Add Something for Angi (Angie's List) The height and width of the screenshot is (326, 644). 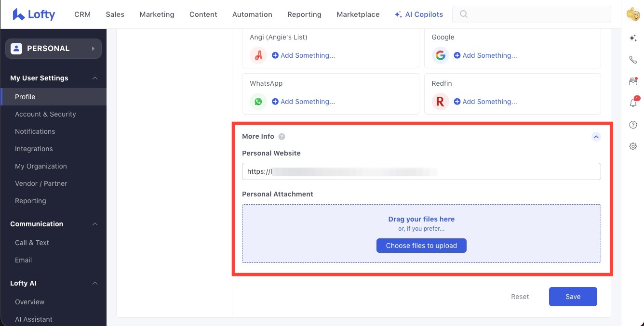(x=303, y=55)
